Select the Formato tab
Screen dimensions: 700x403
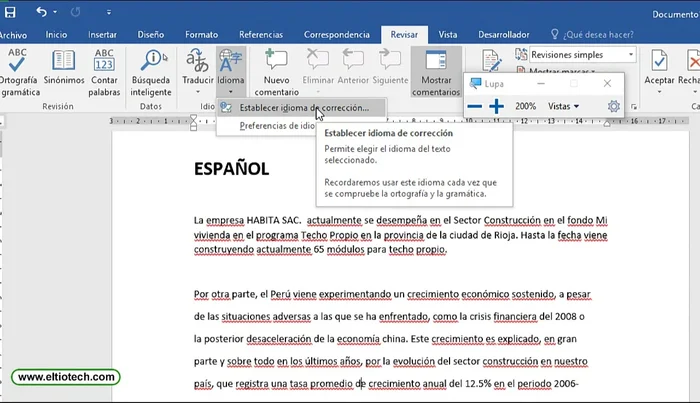pos(201,34)
